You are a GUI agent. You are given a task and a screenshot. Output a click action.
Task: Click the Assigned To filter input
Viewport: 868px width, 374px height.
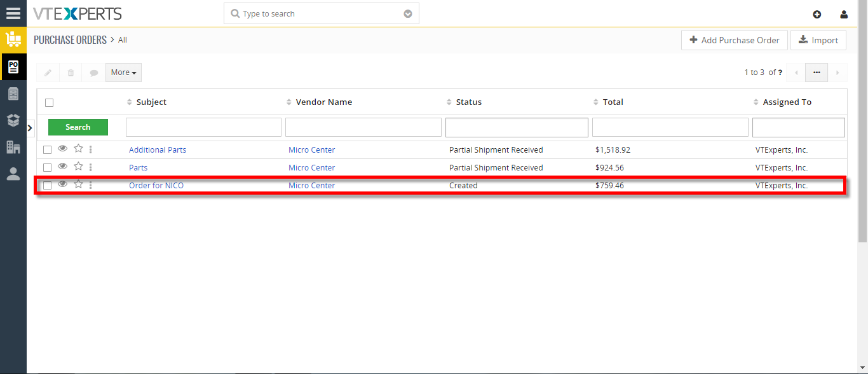(799, 127)
